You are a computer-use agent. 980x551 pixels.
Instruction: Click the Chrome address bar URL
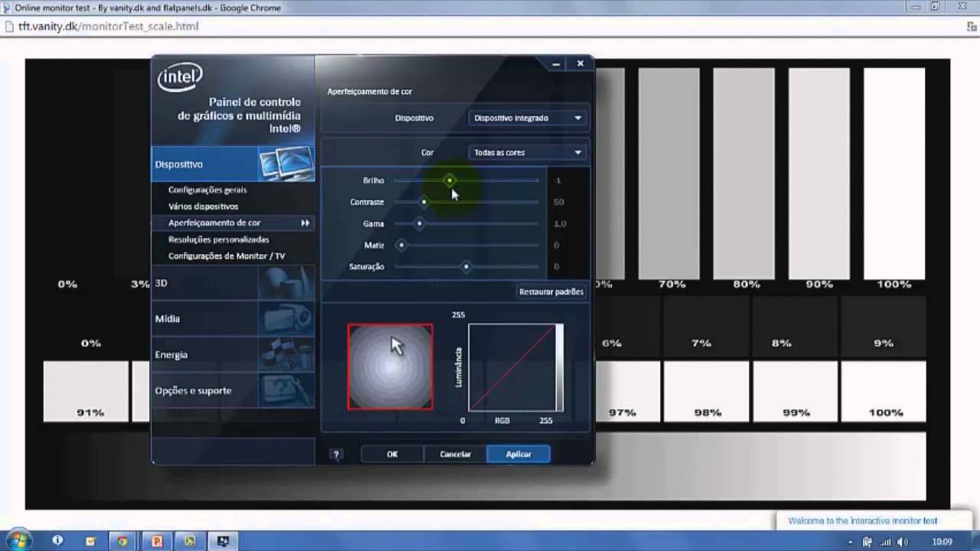pyautogui.click(x=109, y=26)
